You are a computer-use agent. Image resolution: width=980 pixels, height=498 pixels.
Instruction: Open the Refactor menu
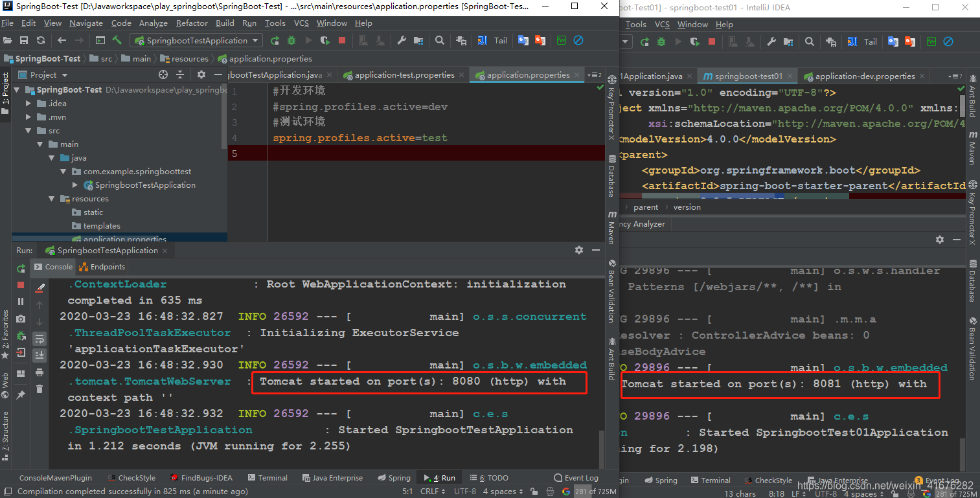pyautogui.click(x=192, y=23)
